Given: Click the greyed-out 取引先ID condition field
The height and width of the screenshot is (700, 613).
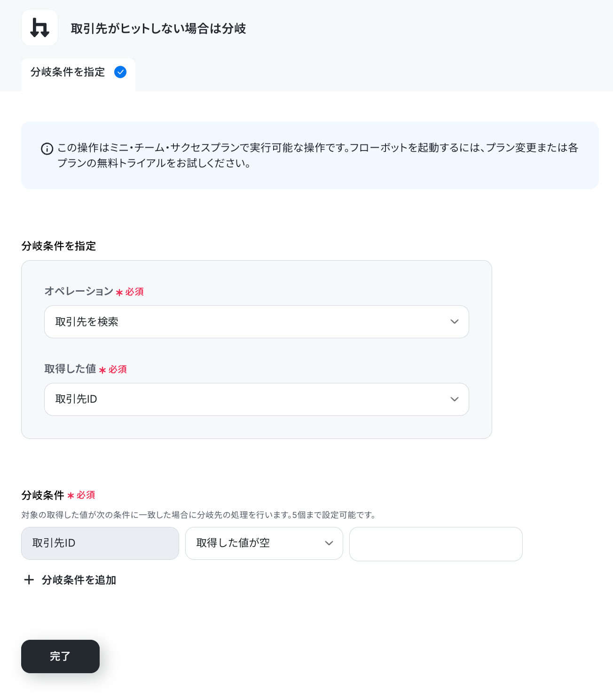Looking at the screenshot, I should point(100,543).
